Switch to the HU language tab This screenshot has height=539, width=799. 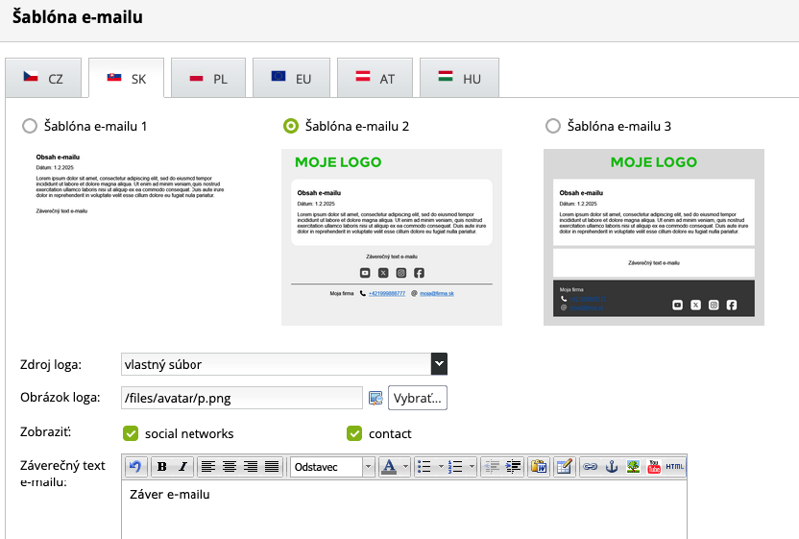pos(459,78)
